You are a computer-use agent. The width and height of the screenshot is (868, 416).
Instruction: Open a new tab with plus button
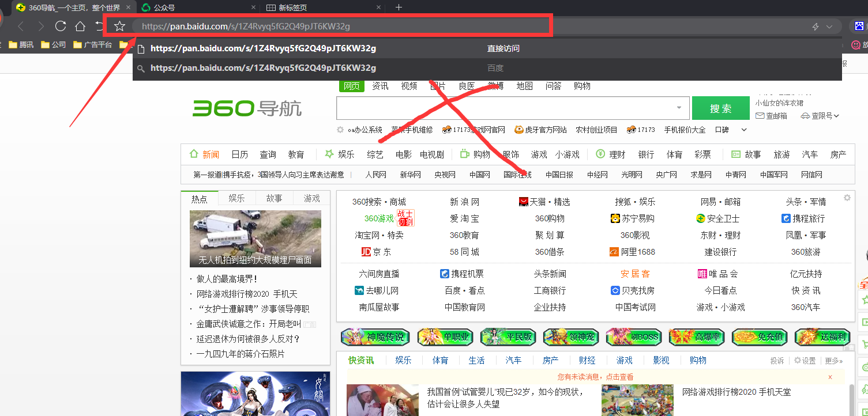[399, 7]
